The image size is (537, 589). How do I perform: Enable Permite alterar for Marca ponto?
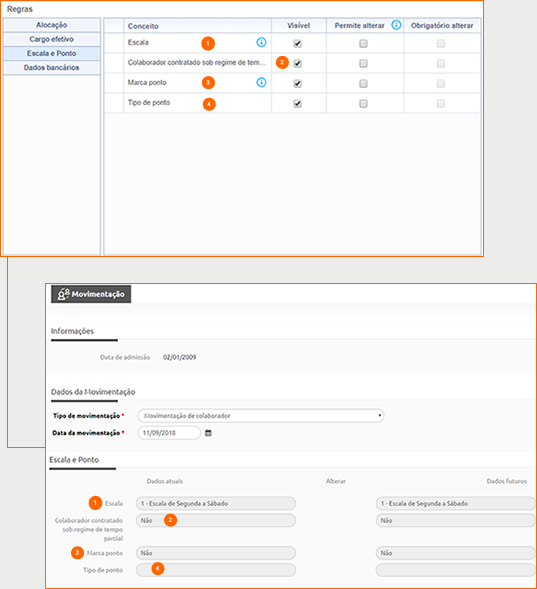coord(363,83)
